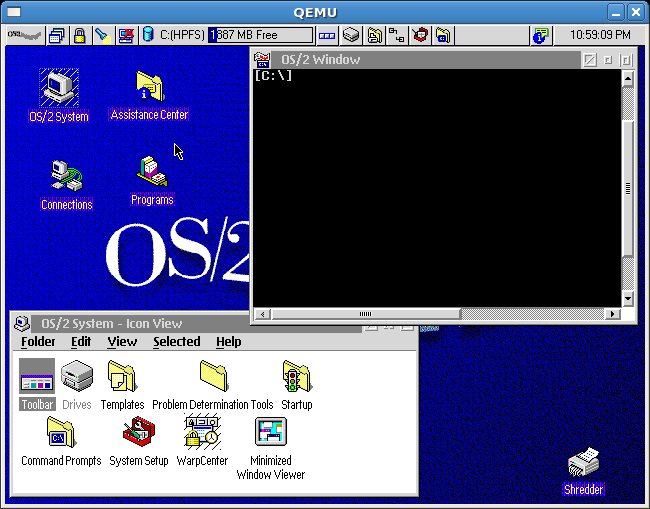Minimize the QEMU window
Viewport: 650px width, 509px height.
(616, 12)
